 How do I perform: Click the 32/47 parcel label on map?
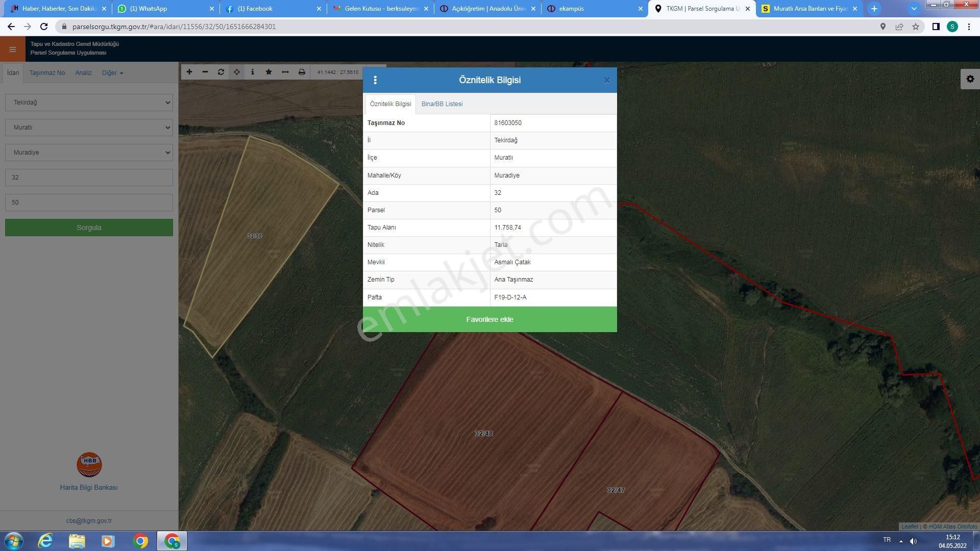[x=616, y=490]
